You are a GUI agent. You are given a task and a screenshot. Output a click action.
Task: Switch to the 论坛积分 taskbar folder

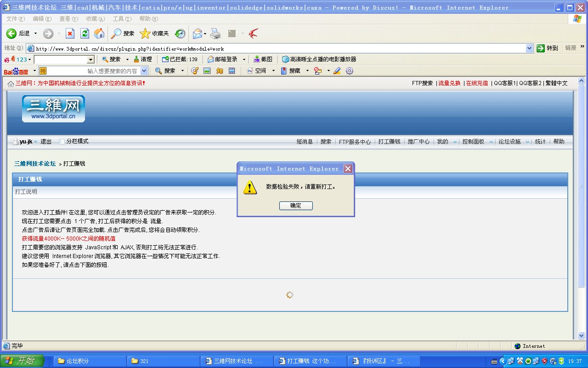[x=90, y=361]
